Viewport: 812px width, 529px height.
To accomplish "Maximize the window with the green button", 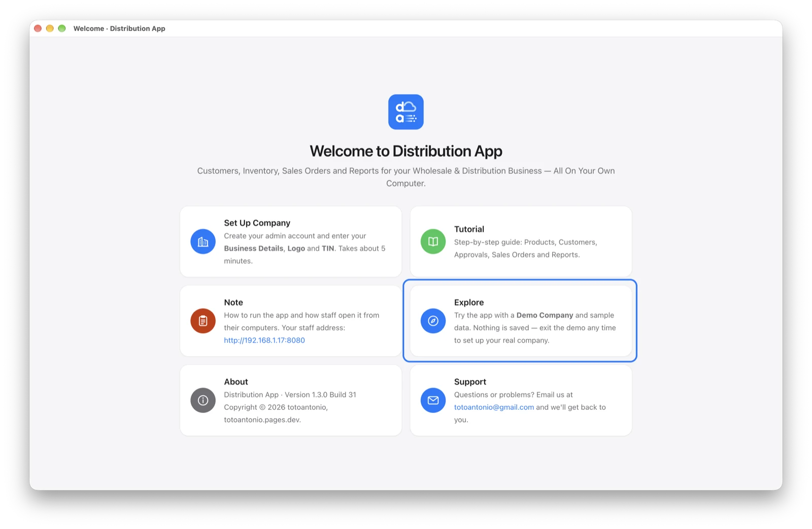I will point(62,28).
